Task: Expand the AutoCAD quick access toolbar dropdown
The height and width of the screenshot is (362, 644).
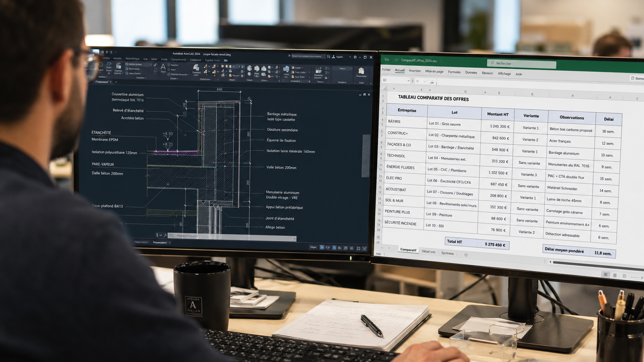Action: click(116, 52)
